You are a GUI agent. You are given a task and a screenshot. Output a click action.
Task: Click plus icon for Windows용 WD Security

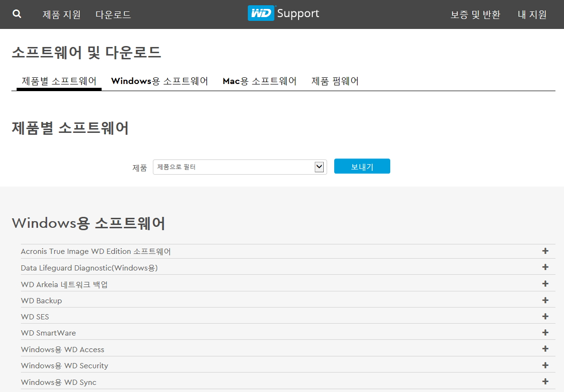545,365
